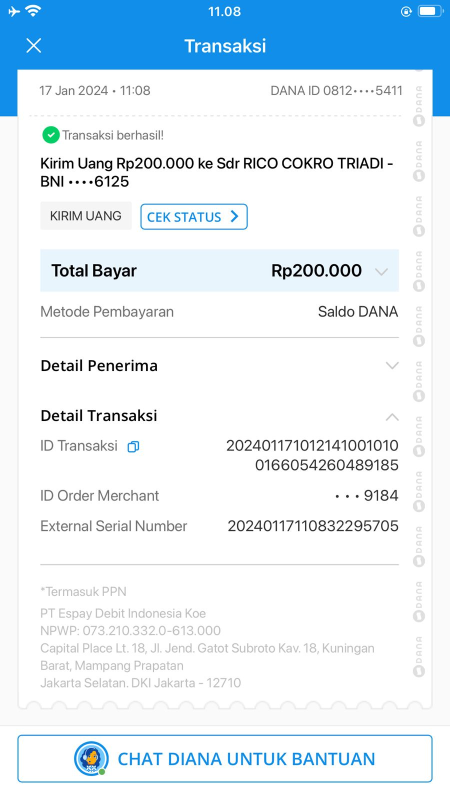
Task: Open Chat Diana Untuk Bantuan
Action: 225,759
